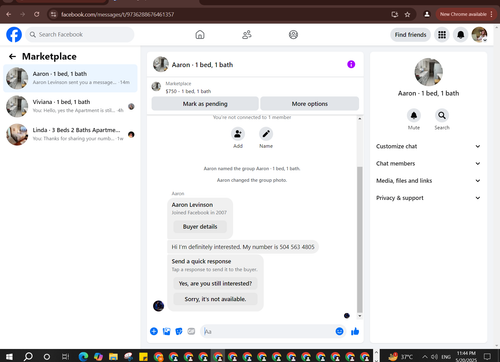The height and width of the screenshot is (362, 500).
Task: Open conversation info purple icon
Action: click(351, 64)
